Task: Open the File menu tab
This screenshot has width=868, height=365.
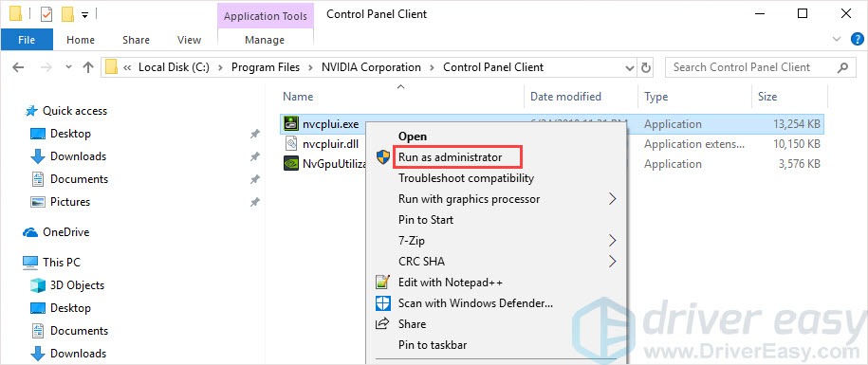Action: click(x=27, y=40)
